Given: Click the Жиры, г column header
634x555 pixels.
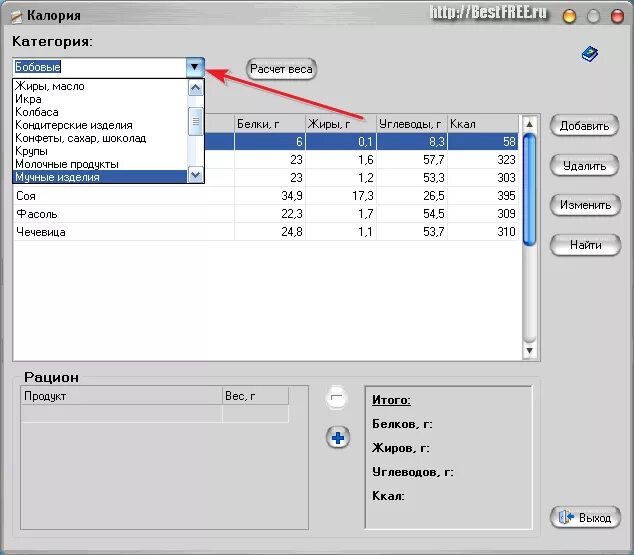Looking at the screenshot, I should (x=341, y=124).
